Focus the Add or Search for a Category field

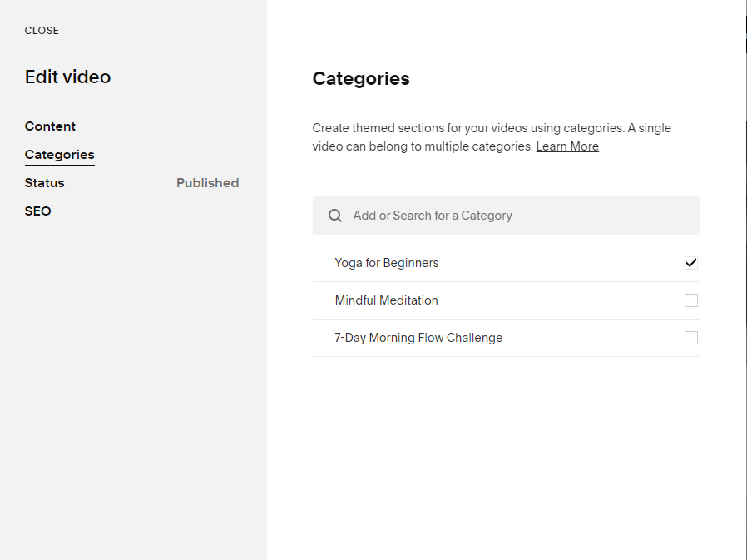[x=516, y=216]
